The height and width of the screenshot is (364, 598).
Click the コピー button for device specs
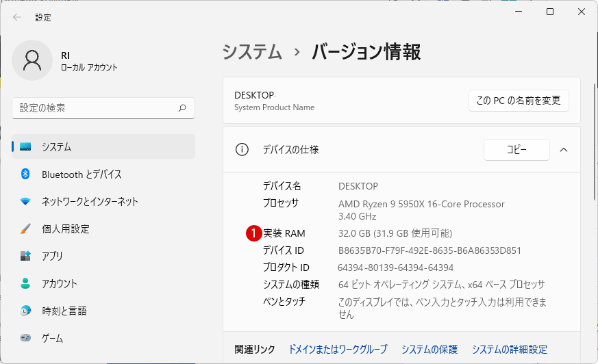(516, 150)
